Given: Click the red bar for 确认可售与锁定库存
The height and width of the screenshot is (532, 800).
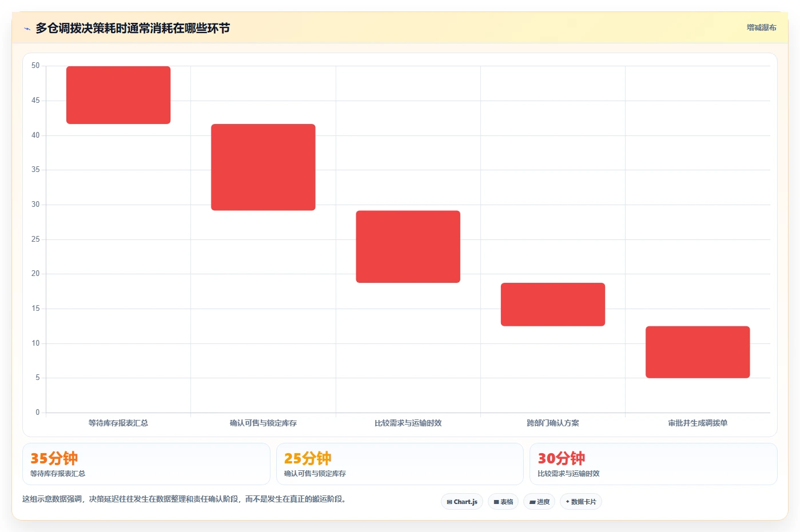Looking at the screenshot, I should tap(263, 167).
